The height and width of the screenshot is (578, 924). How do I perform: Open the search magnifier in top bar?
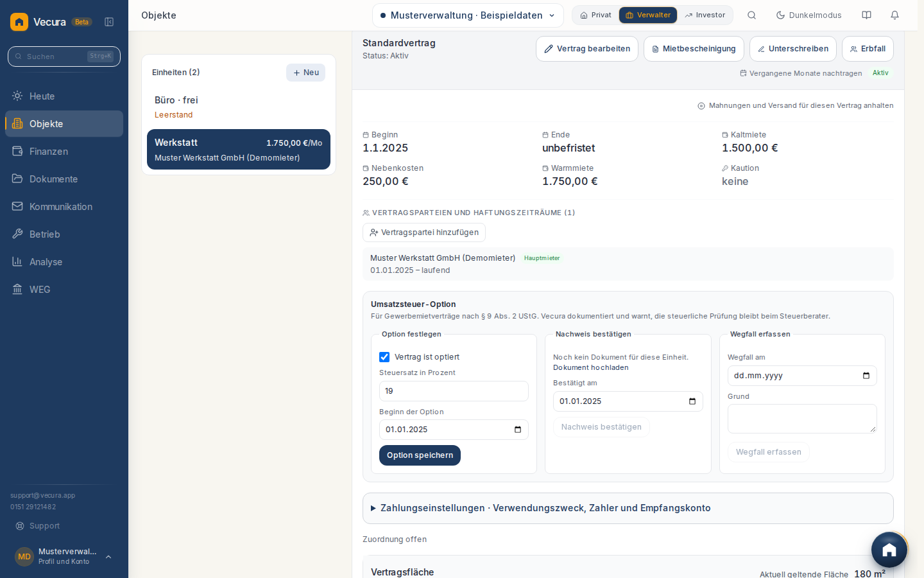coord(751,15)
